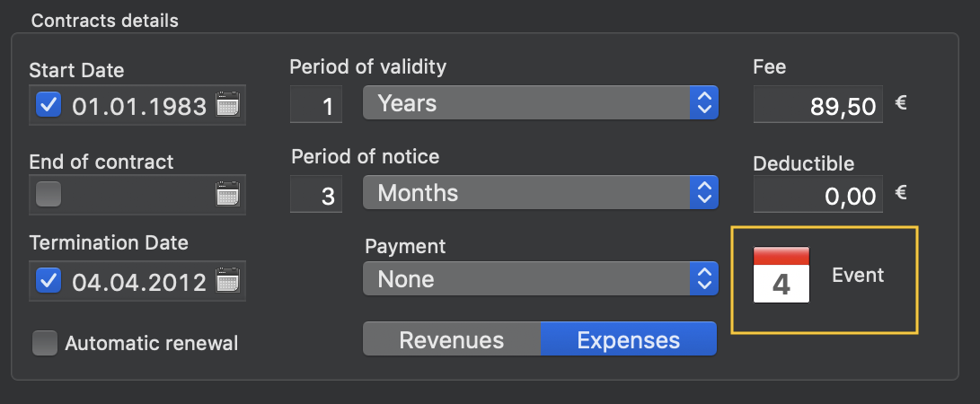Open the End of contract calendar picker
Viewport: 980px width, 404px height.
(x=227, y=194)
